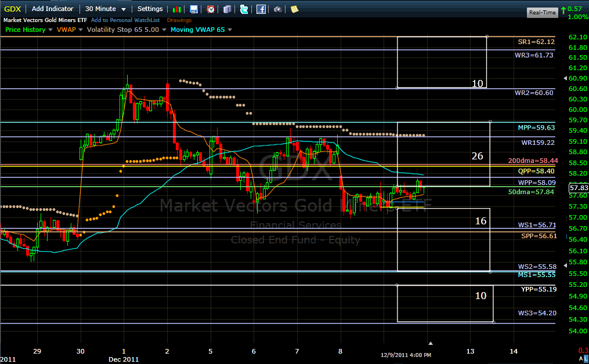Share chart via the Facebook icon

click(261, 9)
